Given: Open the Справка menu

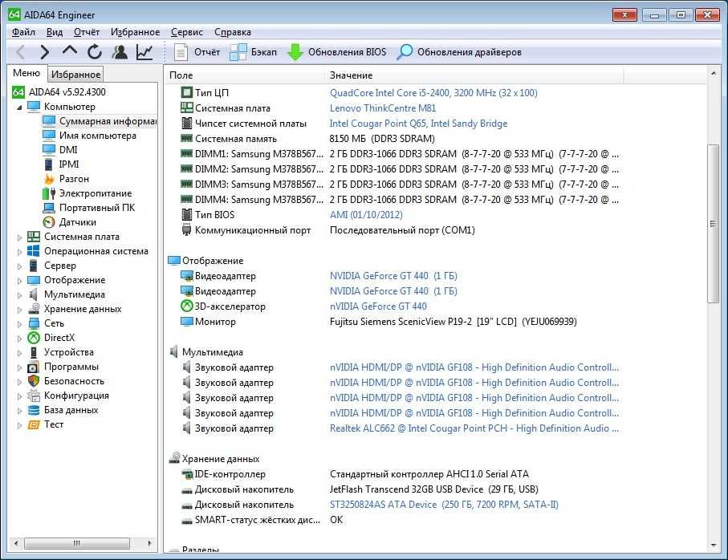Looking at the screenshot, I should tap(233, 32).
